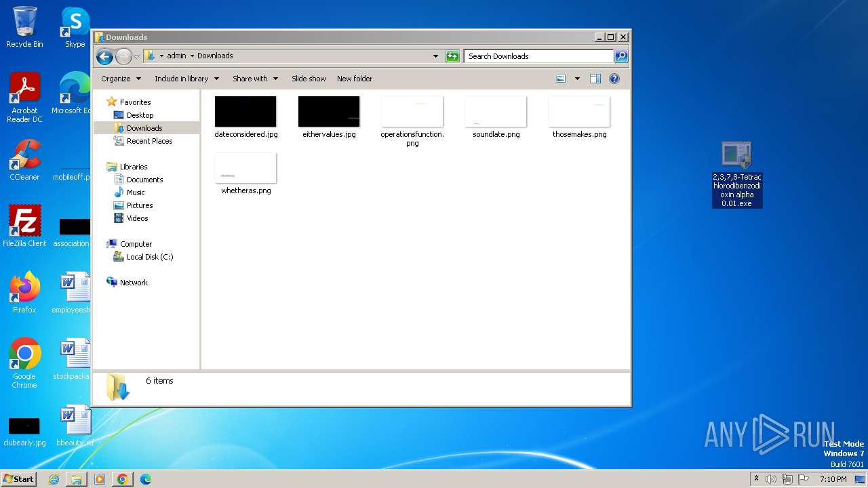Open the recent pages dropdown arrow
The width and height of the screenshot is (868, 488).
(x=136, y=56)
